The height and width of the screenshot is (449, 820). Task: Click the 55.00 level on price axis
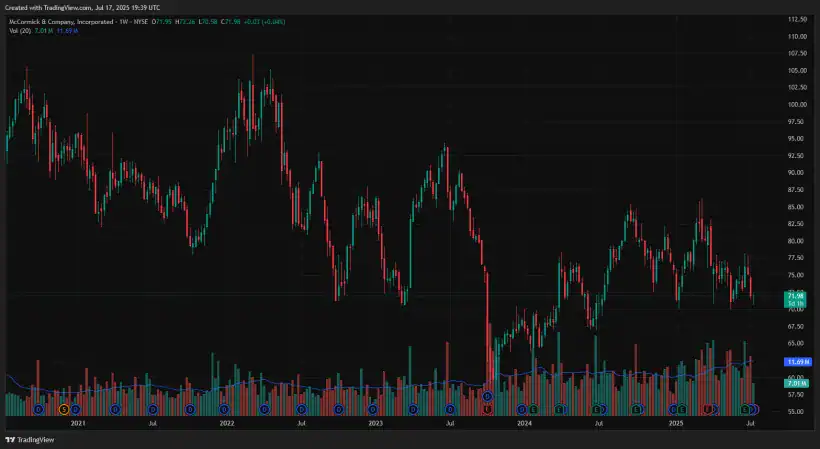[x=797, y=411]
